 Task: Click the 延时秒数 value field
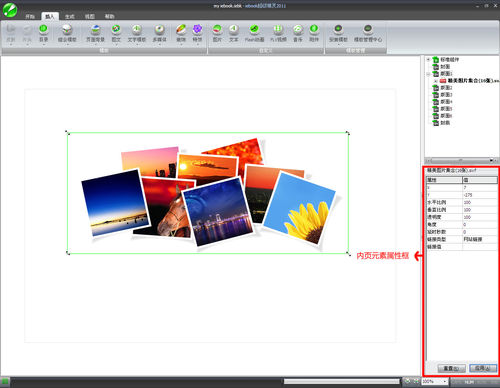[x=479, y=232]
